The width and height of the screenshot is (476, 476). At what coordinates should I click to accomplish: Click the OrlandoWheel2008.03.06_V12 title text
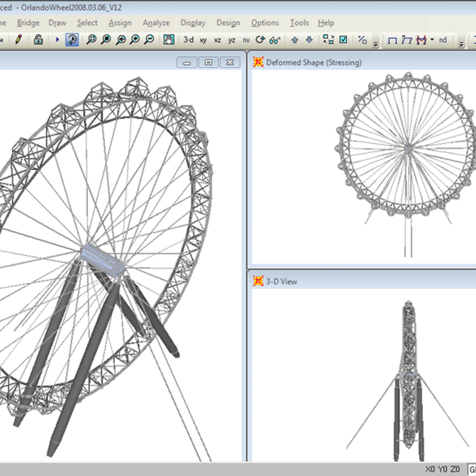tap(71, 8)
